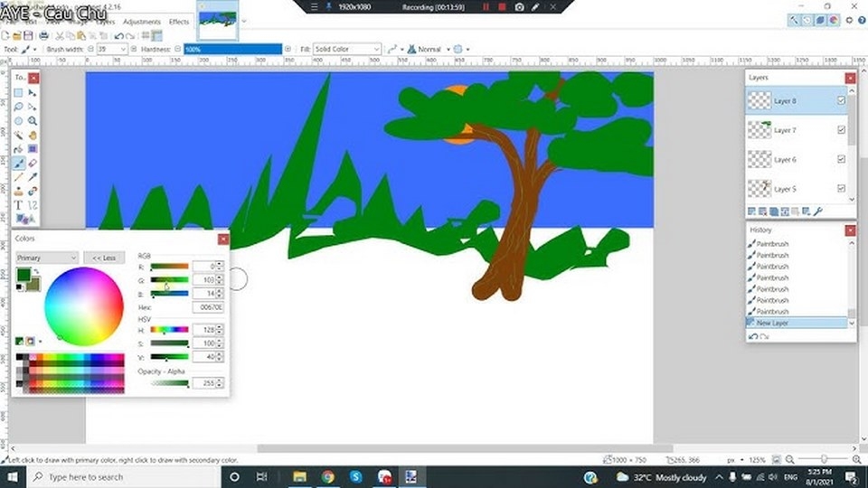868x488 pixels.
Task: Swap primary and secondary colors arrow
Action: 36,272
